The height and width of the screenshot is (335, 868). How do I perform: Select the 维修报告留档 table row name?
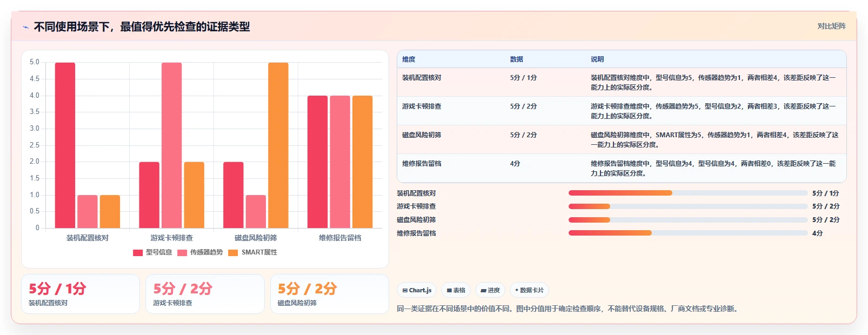(422, 164)
